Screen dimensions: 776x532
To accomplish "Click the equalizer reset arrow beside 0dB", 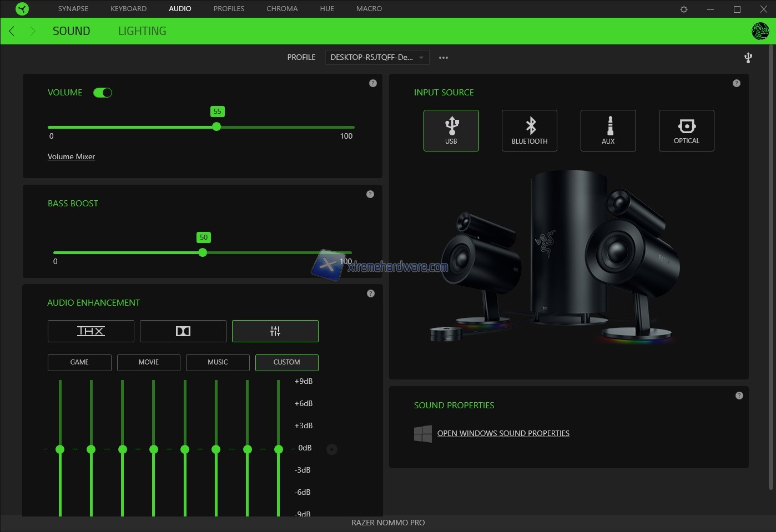I will tap(332, 449).
